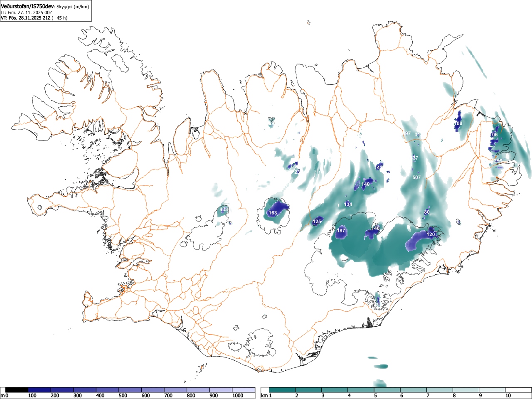Click the '5' tick on the km legend
The width and height of the screenshot is (532, 399).
pos(375,396)
